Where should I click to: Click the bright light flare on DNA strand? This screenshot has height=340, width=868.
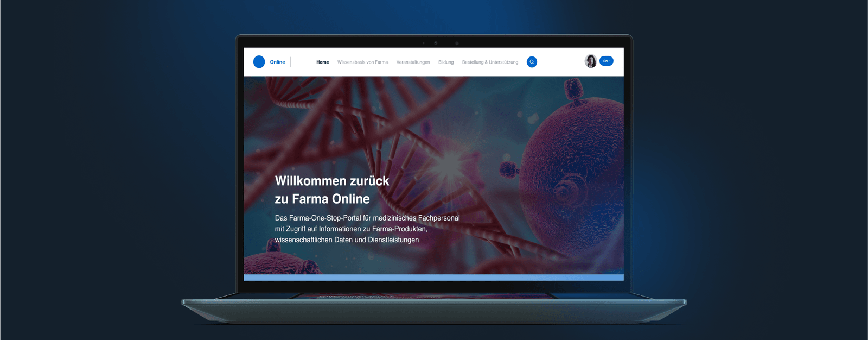pos(449,163)
